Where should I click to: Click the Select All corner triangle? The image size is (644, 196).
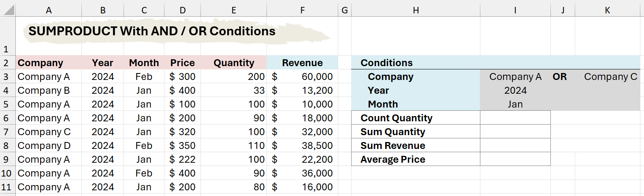tap(9, 10)
